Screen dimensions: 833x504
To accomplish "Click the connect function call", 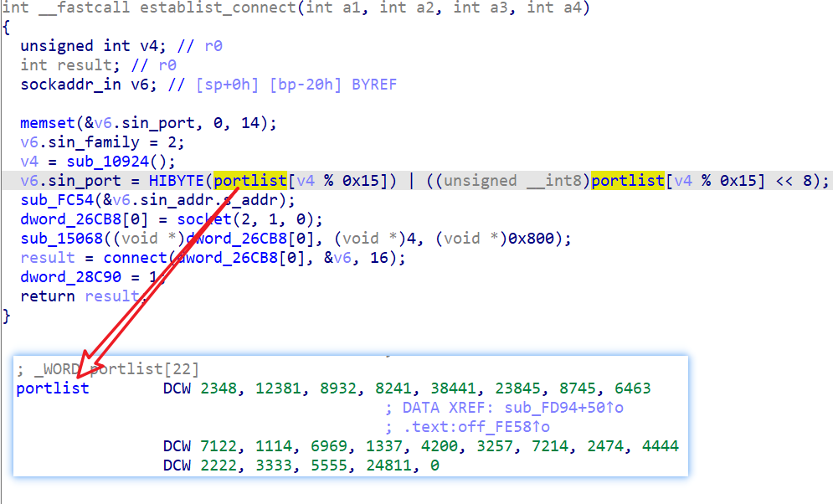I will coord(135,258).
